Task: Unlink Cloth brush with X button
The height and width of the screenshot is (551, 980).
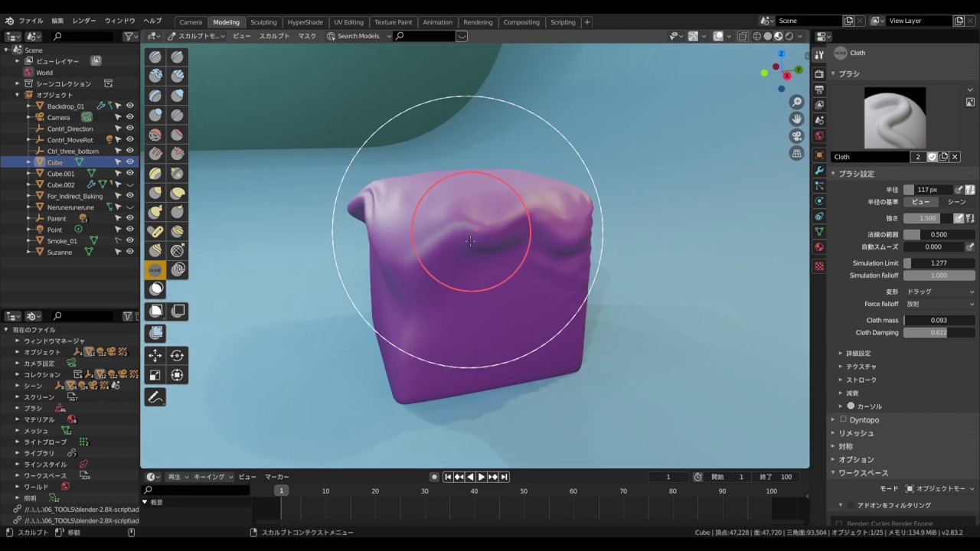Action: pos(955,157)
